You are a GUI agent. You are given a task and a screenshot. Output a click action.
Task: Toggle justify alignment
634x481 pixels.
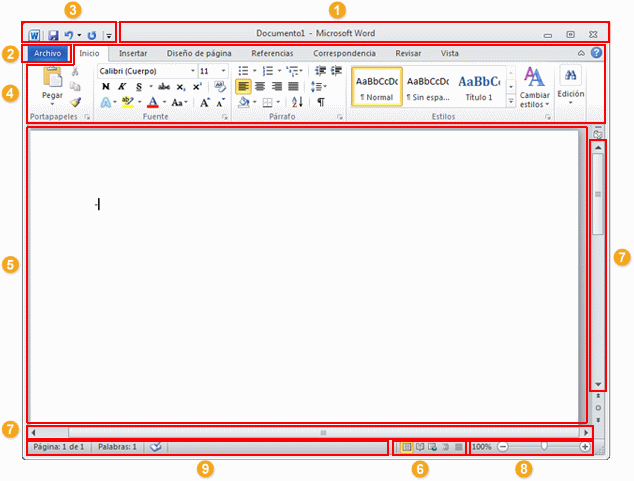pyautogui.click(x=293, y=86)
